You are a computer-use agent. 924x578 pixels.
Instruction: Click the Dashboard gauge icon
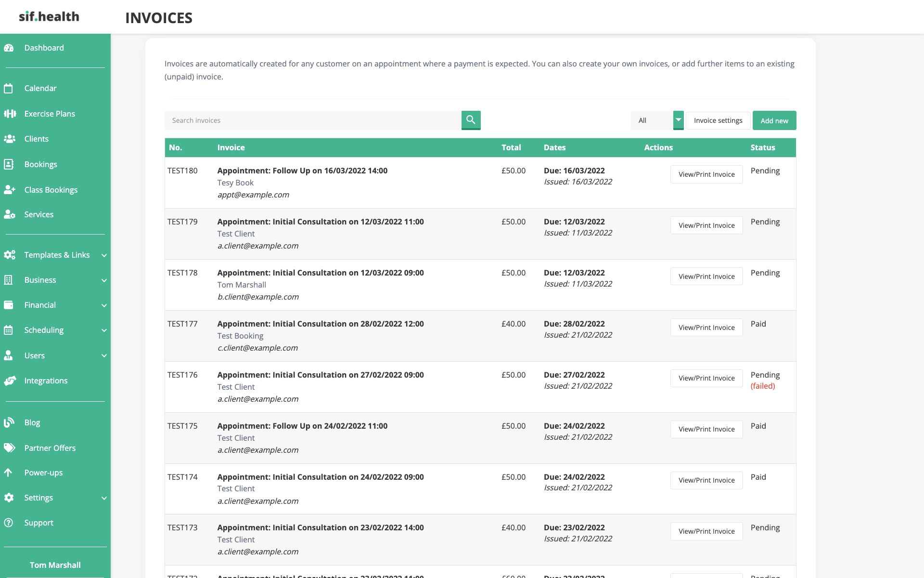click(9, 48)
